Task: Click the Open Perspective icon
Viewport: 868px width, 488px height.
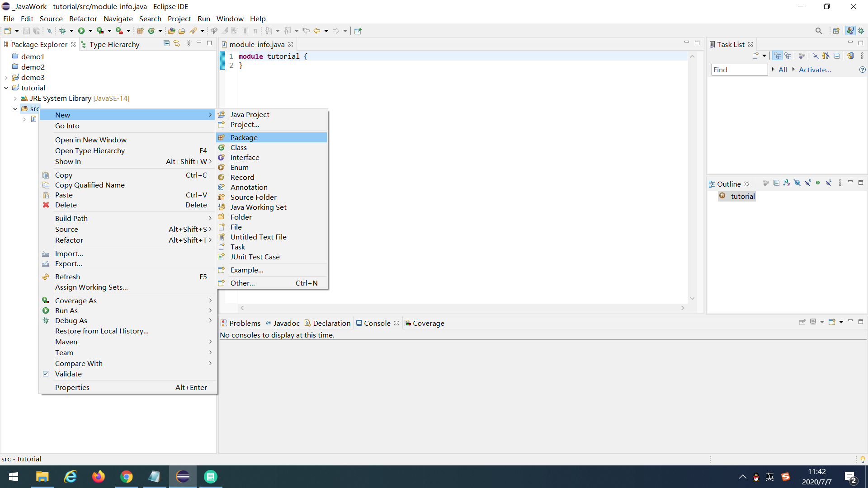Action: pos(836,31)
